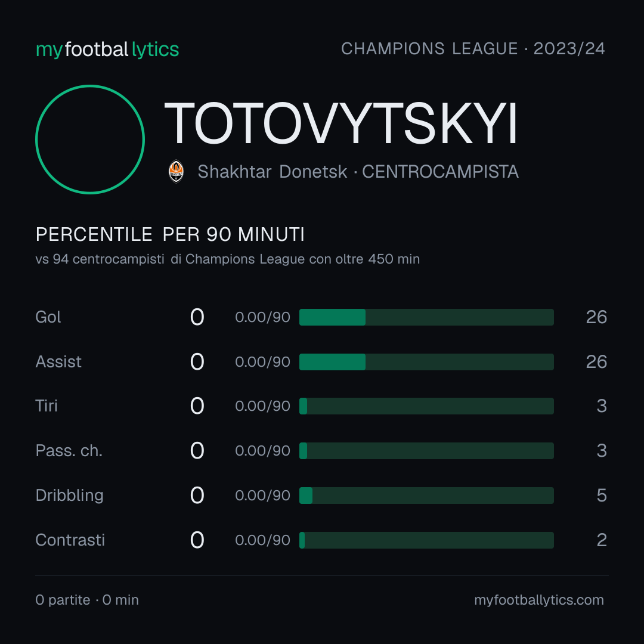Viewport: 644px width, 644px height.
Task: Click the empty player photo circle
Action: (x=90, y=139)
